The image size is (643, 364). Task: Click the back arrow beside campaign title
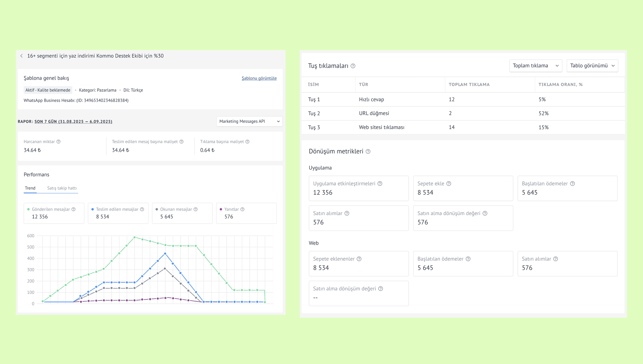22,56
